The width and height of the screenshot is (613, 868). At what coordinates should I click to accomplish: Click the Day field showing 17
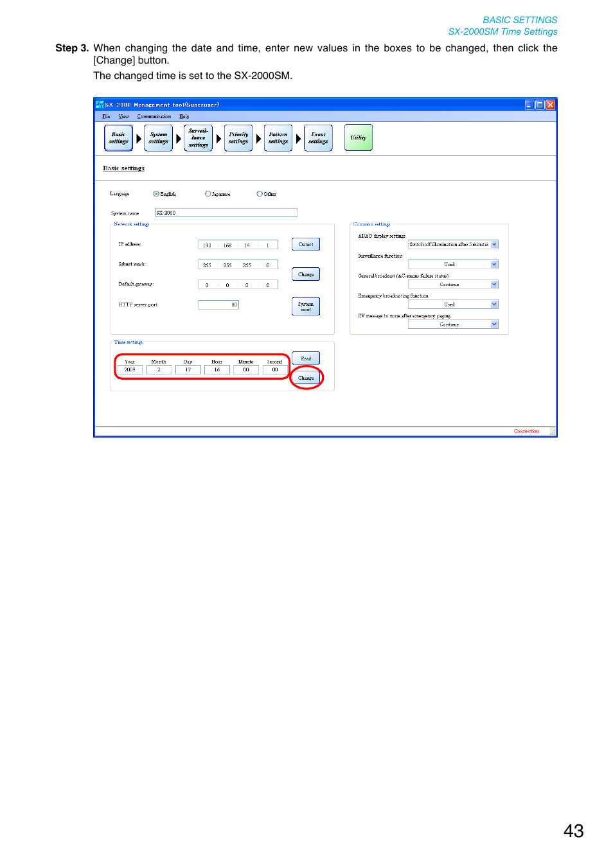[x=188, y=370]
